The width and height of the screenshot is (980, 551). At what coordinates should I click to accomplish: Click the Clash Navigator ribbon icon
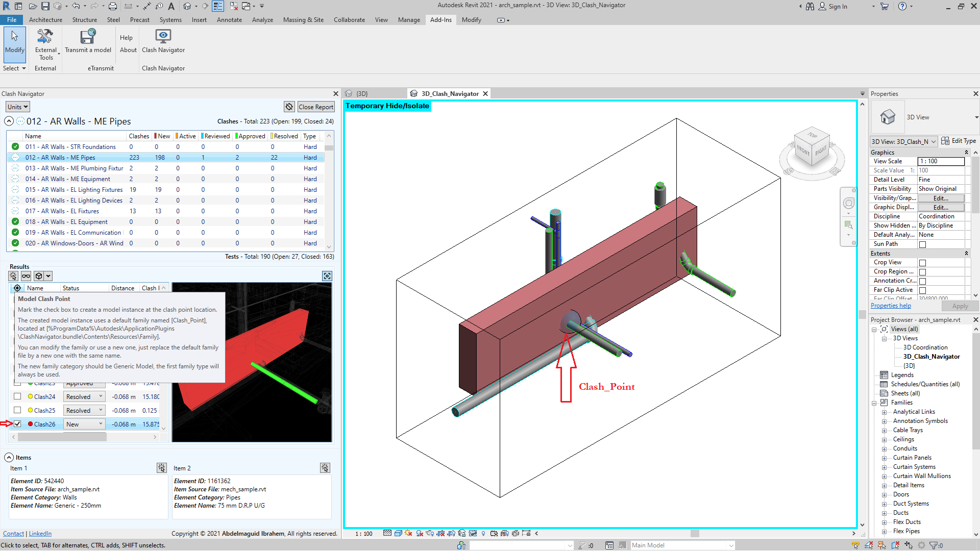163,37
